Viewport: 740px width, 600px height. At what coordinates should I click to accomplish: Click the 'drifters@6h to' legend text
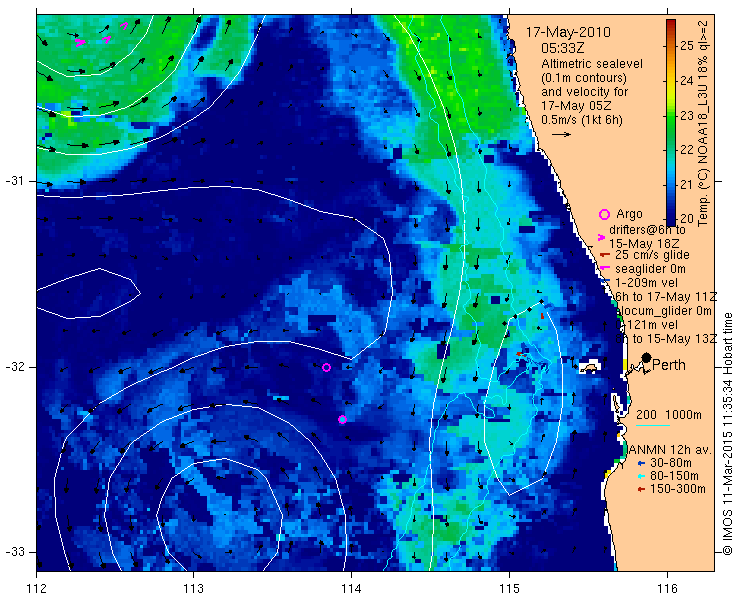(647, 230)
